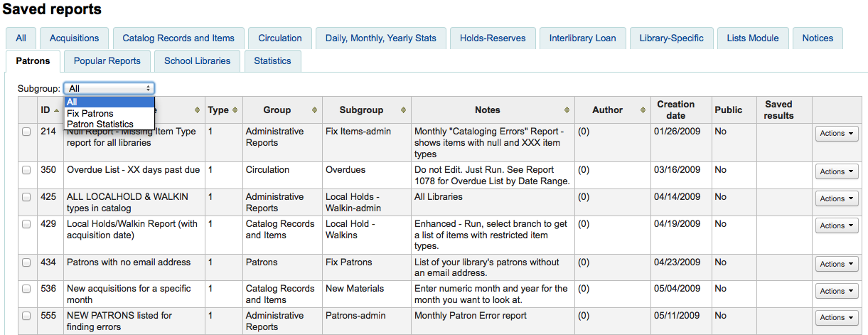868x335 pixels.
Task: Click the Author column sort arrows
Action: [x=643, y=110]
